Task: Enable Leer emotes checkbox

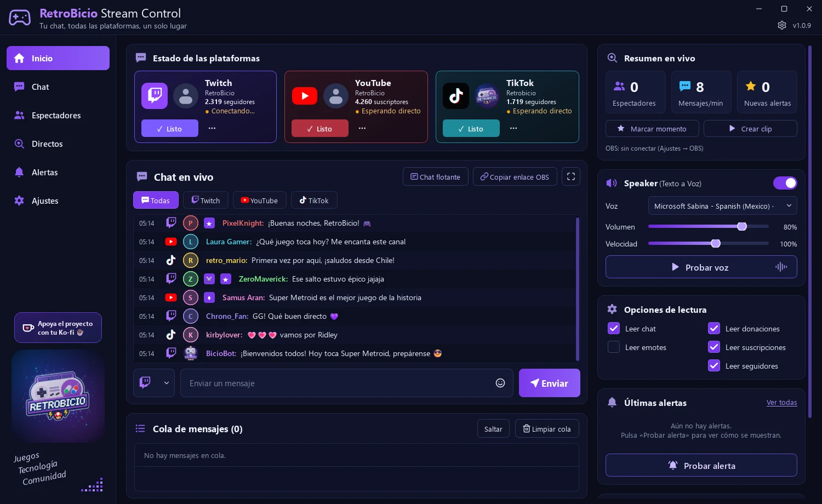Action: pyautogui.click(x=614, y=347)
